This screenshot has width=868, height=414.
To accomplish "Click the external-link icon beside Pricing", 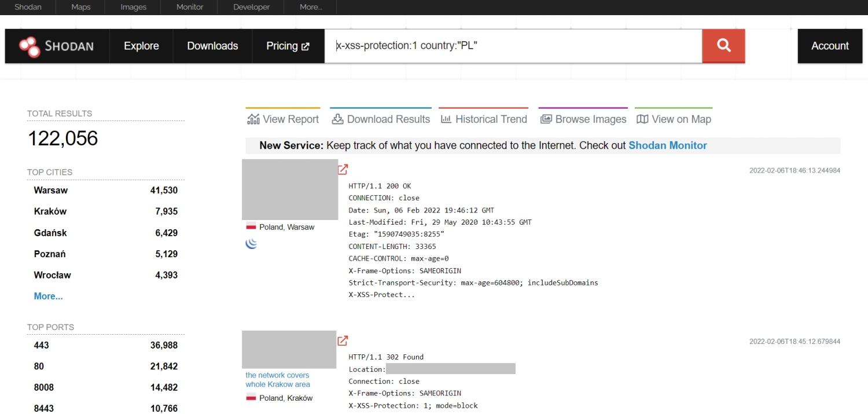I will [306, 46].
